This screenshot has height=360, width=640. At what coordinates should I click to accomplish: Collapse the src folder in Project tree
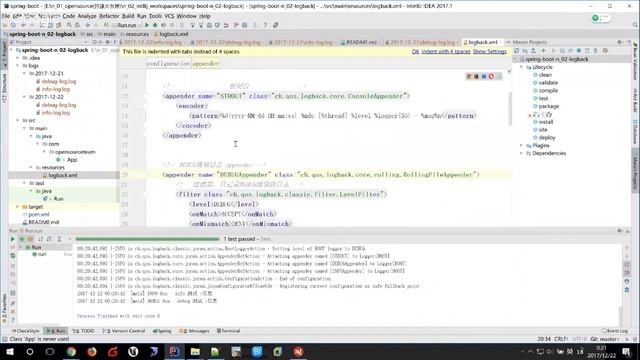click(x=18, y=120)
